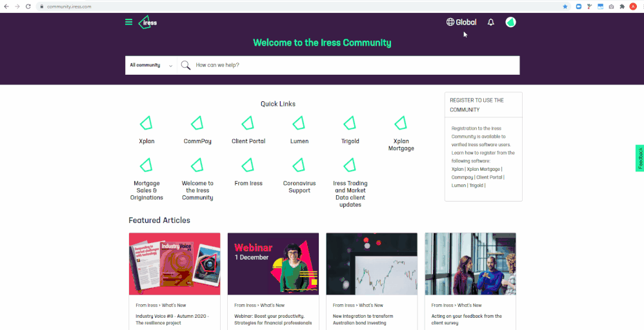644x330 pixels.
Task: Open the Feedback side tab
Action: (639, 158)
